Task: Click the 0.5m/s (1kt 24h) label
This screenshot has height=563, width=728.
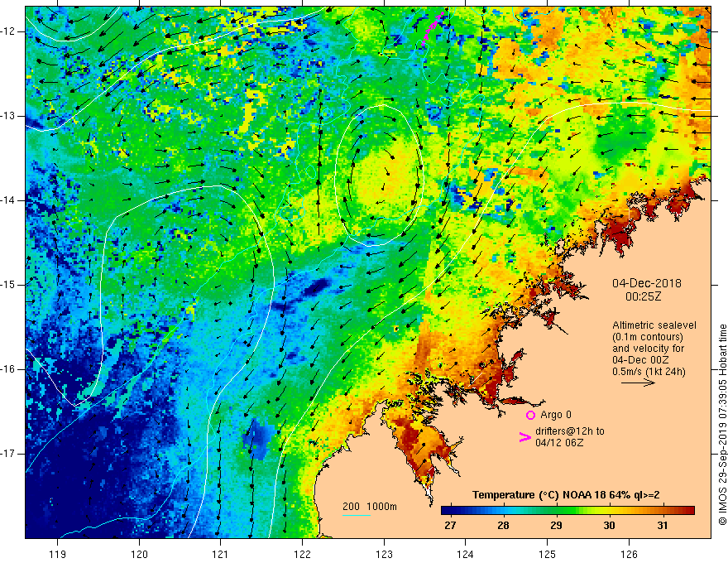Action: [649, 372]
